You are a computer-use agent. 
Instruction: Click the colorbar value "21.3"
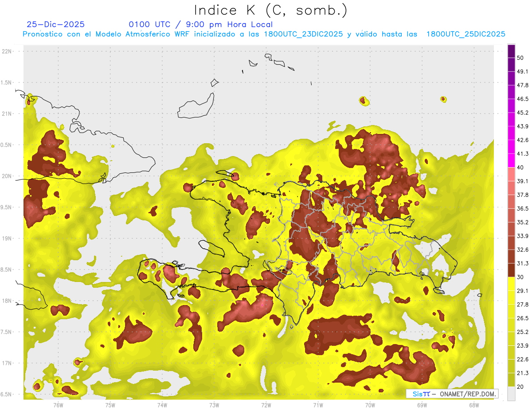[523, 373]
